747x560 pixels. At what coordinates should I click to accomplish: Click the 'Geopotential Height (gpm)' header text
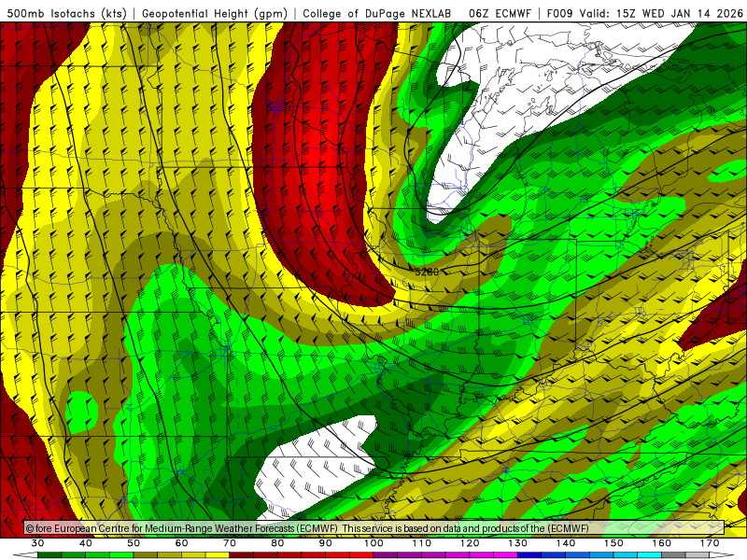(215, 14)
